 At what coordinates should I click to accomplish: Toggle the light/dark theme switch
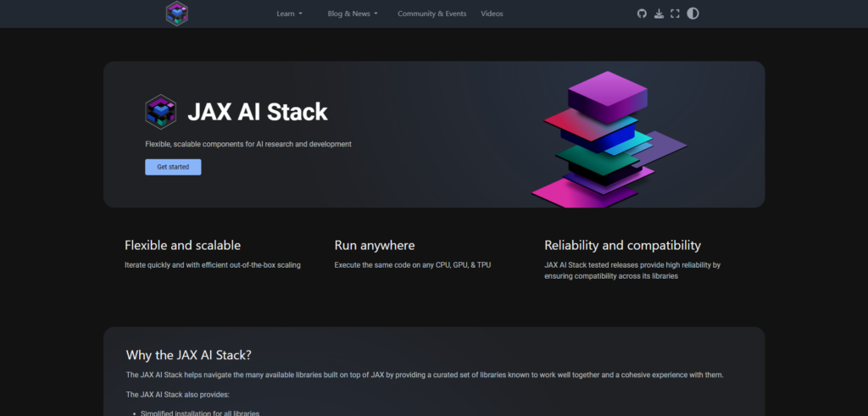(693, 14)
